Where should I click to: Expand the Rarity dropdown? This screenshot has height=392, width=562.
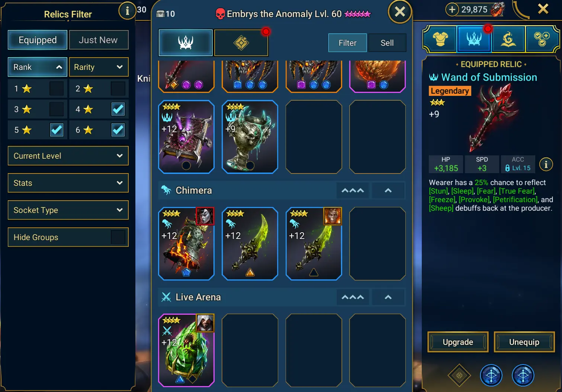click(x=99, y=67)
